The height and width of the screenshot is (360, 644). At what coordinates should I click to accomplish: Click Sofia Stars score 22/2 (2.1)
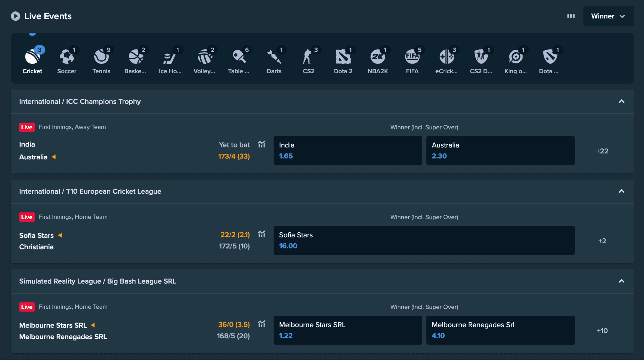pyautogui.click(x=235, y=235)
